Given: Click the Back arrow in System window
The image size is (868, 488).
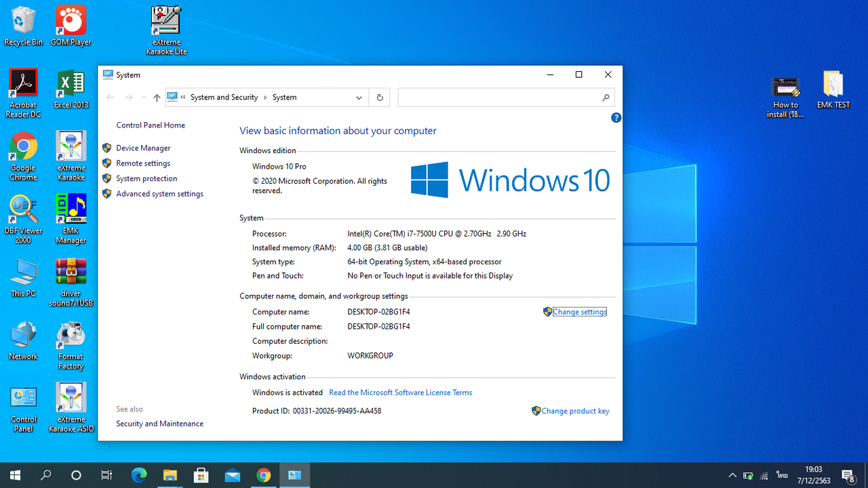Looking at the screenshot, I should coord(110,98).
